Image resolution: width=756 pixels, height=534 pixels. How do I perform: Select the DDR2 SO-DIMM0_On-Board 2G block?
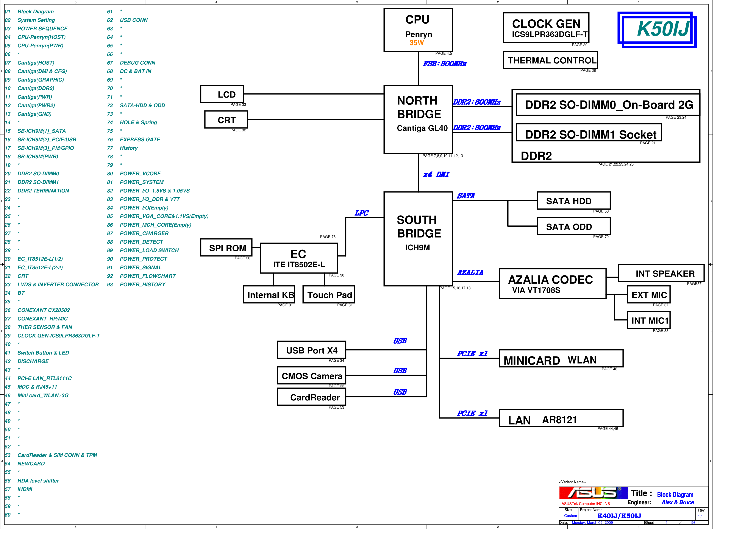tap(608, 105)
